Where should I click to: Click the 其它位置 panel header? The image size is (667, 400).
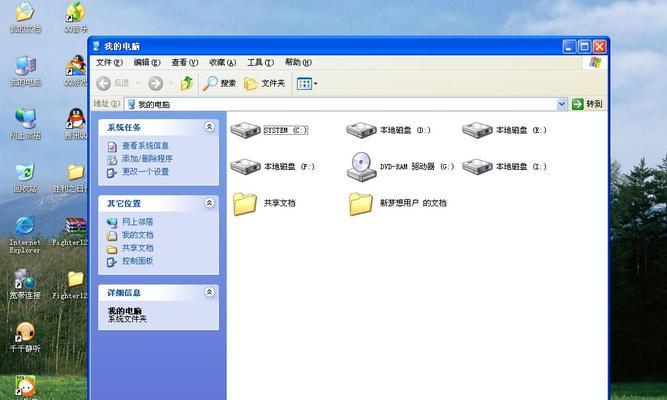[x=158, y=203]
